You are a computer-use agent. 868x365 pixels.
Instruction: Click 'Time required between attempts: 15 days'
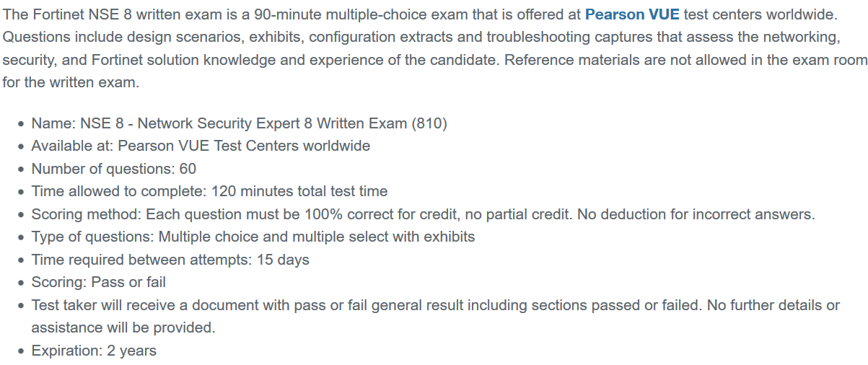click(170, 260)
